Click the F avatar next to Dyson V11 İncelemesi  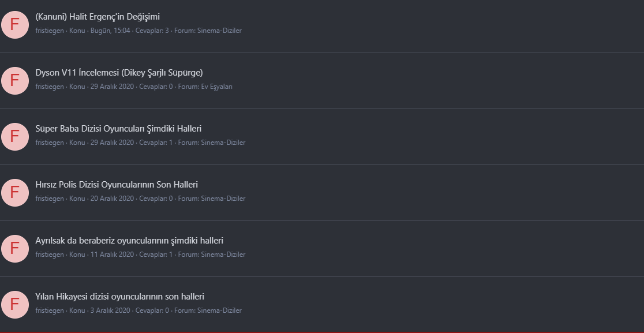pos(15,81)
